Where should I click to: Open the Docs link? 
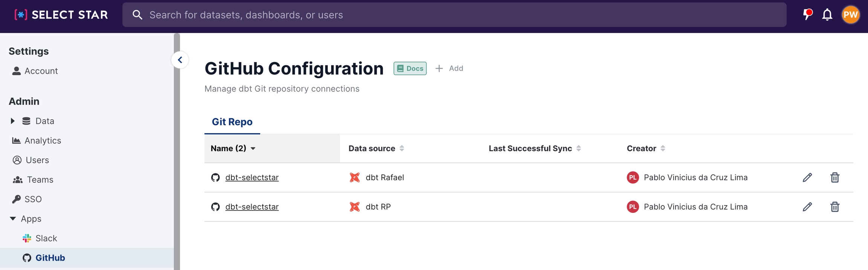pyautogui.click(x=410, y=68)
